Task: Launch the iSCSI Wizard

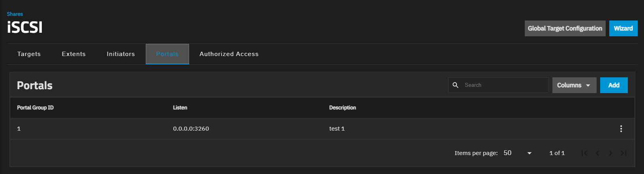Action: [623, 28]
